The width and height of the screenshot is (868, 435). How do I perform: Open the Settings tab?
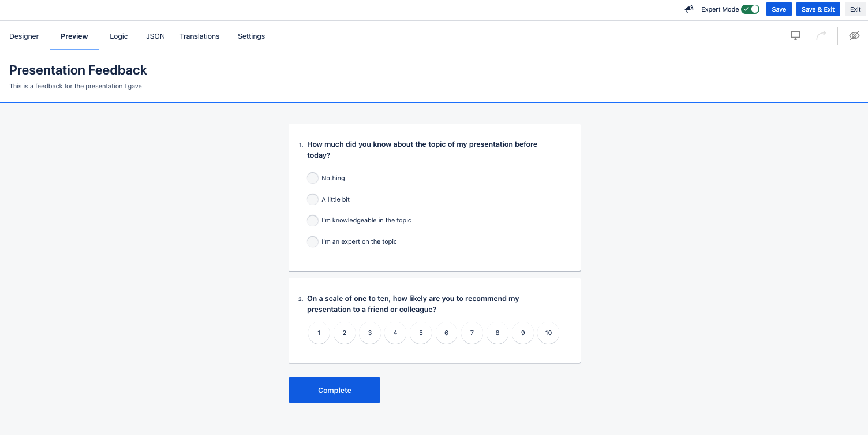click(251, 36)
